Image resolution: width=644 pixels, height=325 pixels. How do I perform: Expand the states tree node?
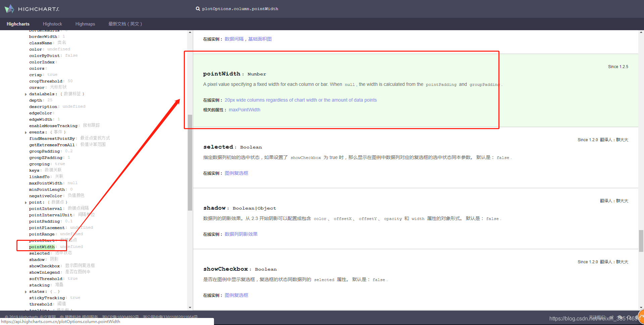click(26, 292)
